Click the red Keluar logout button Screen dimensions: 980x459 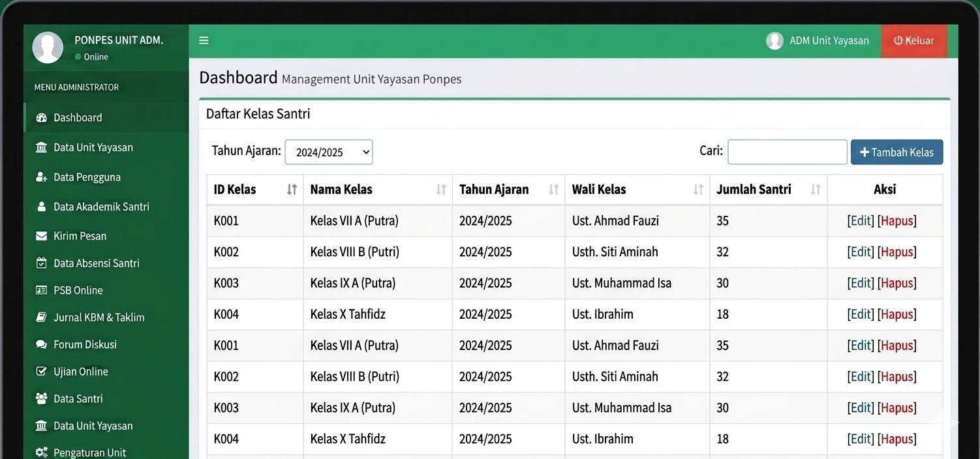[x=913, y=40]
